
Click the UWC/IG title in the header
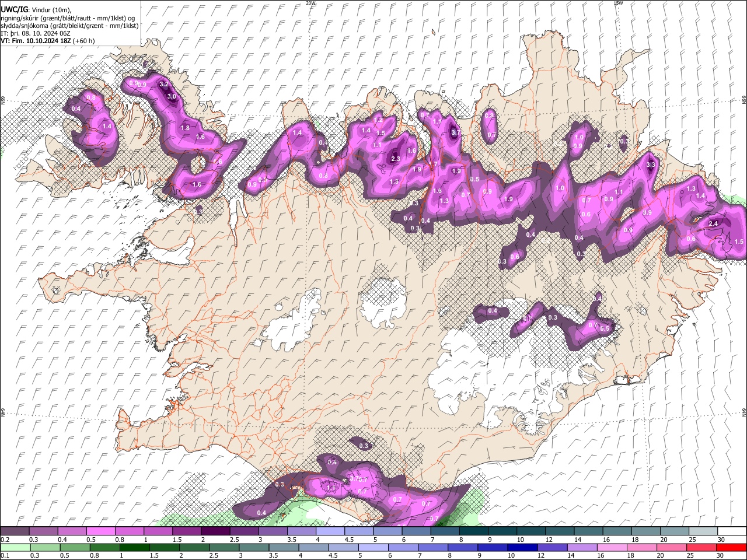tap(14, 10)
